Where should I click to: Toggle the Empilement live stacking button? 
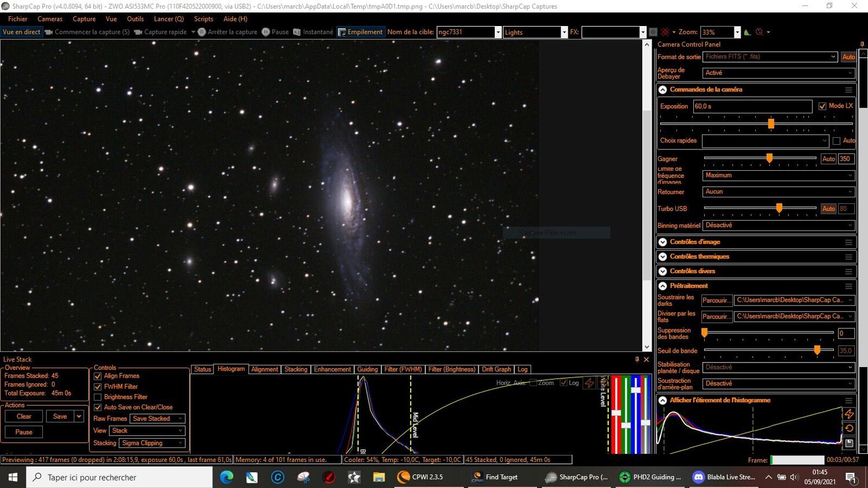[360, 32]
